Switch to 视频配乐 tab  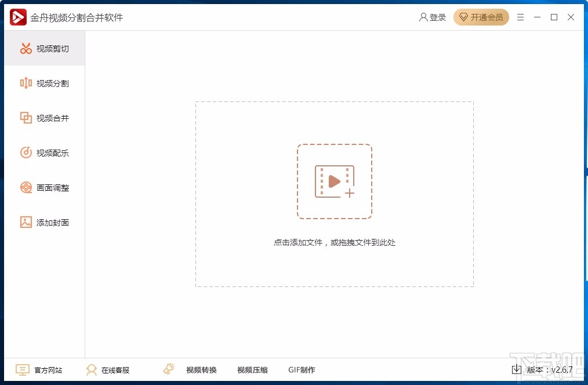point(45,152)
